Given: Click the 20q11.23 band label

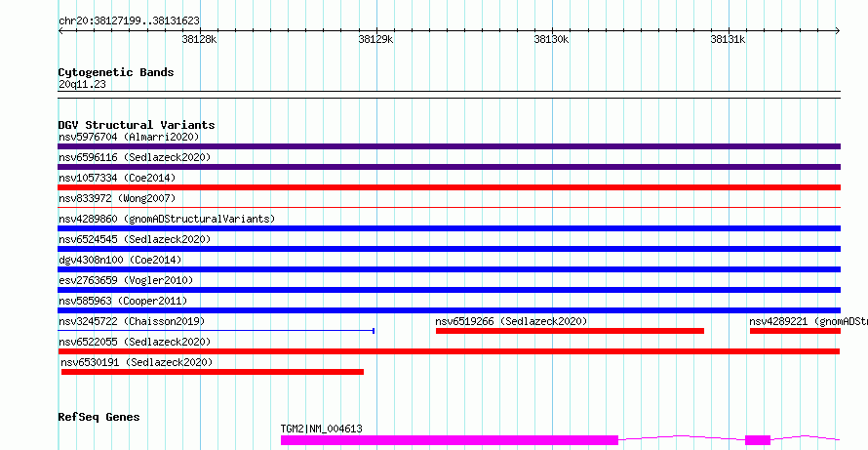Looking at the screenshot, I should pyautogui.click(x=82, y=85).
